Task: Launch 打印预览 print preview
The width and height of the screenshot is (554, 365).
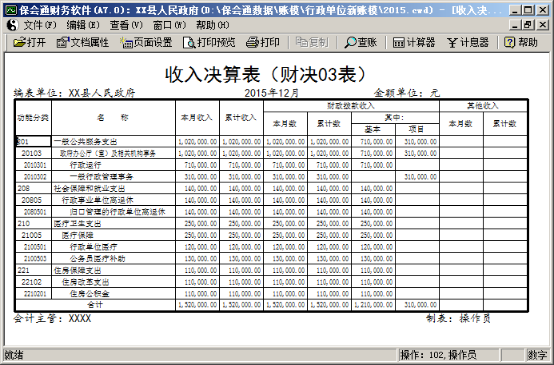Action: point(209,42)
